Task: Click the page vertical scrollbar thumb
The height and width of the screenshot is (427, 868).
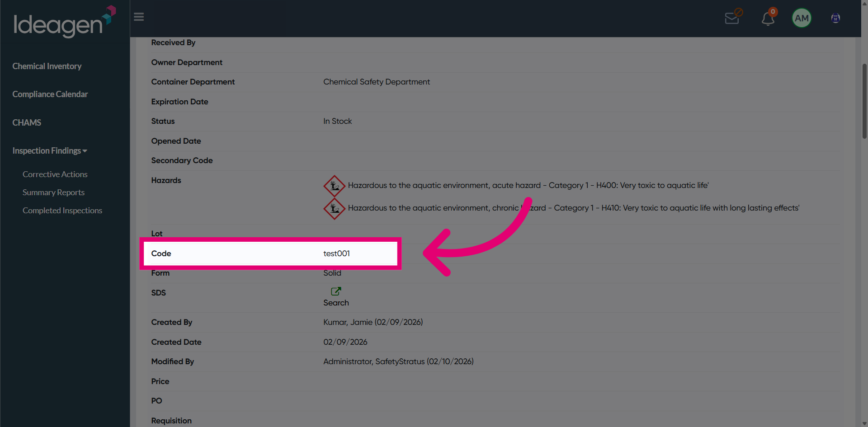Action: [864, 101]
